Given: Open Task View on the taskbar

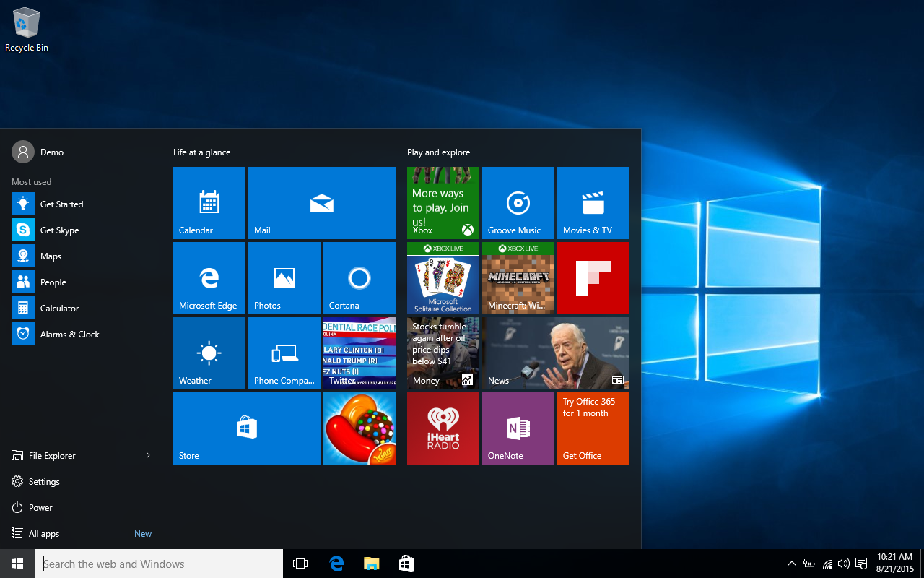Looking at the screenshot, I should pyautogui.click(x=300, y=564).
